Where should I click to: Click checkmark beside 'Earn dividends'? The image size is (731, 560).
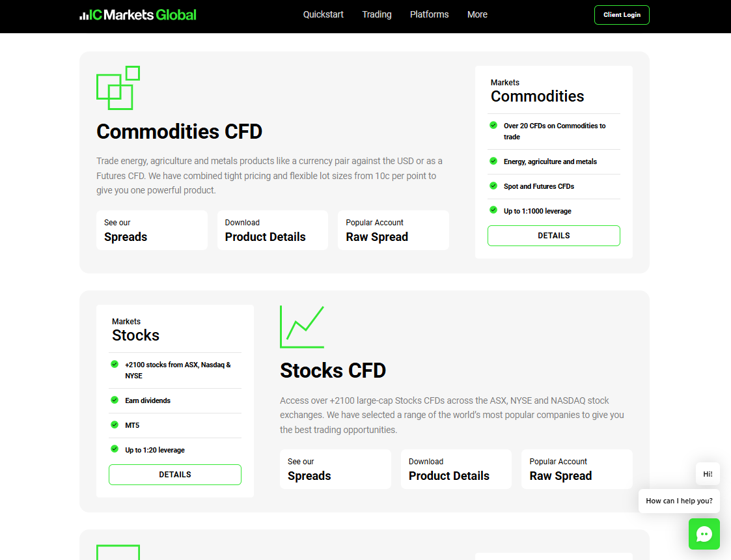pyautogui.click(x=115, y=400)
